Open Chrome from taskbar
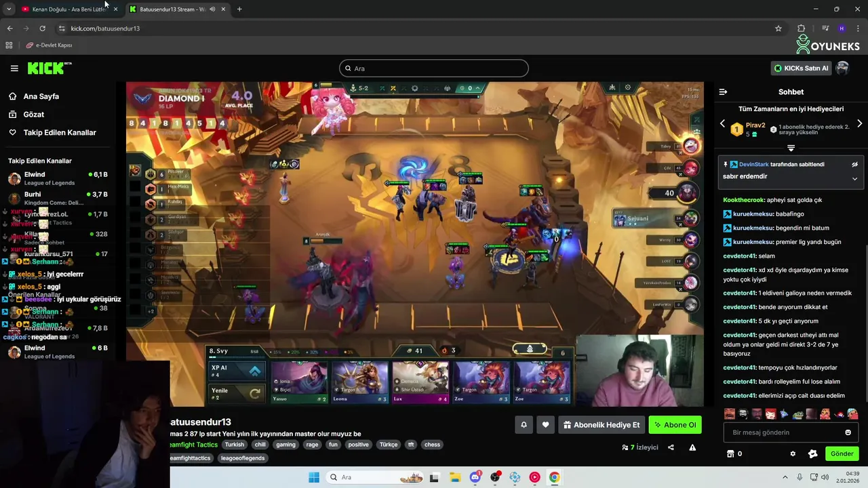Image resolution: width=868 pixels, height=488 pixels. tap(555, 477)
